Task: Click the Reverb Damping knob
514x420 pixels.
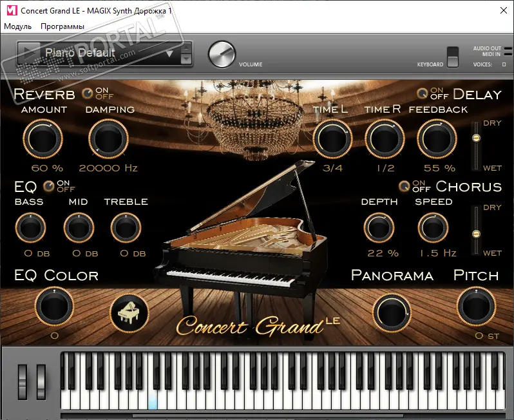Action: click(108, 138)
